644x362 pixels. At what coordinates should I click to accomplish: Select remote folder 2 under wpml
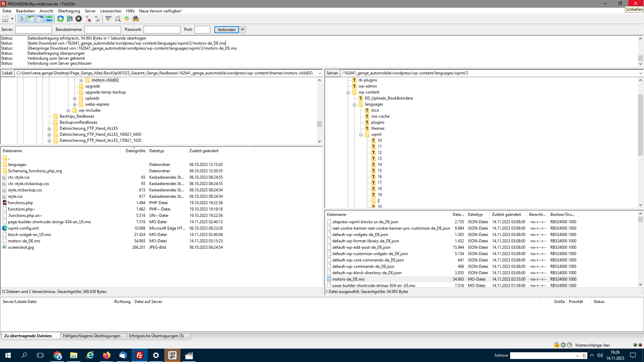[379, 201]
